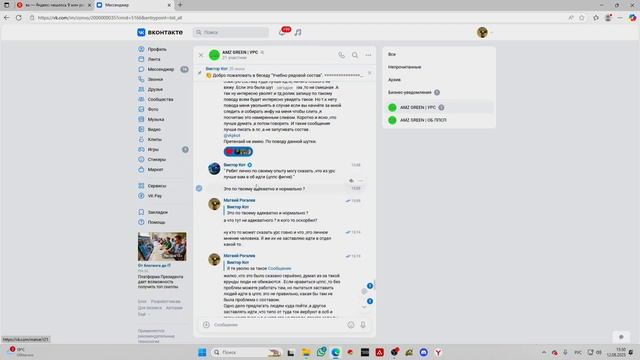640x360 pixels.
Task: Open File Explorer from the taskbar
Action: point(306,352)
